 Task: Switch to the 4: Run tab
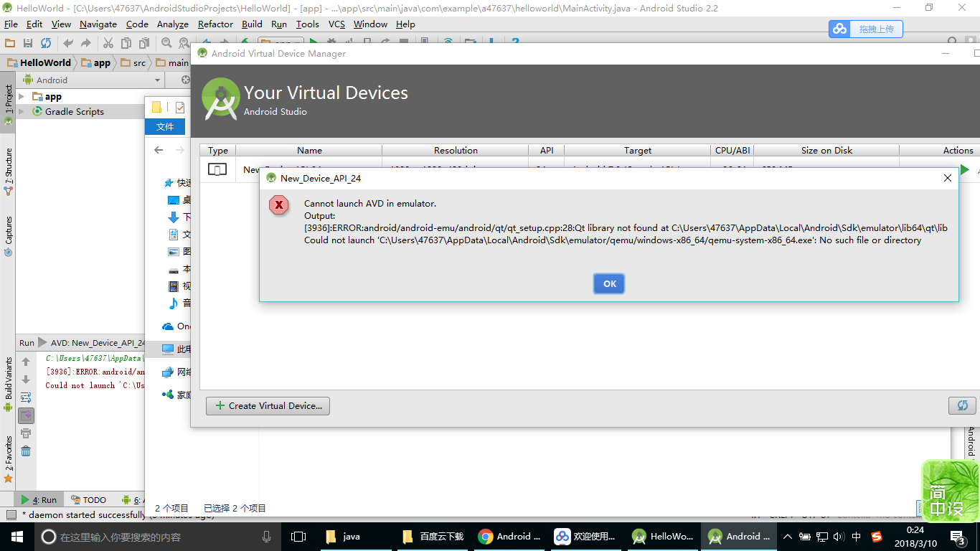point(39,500)
